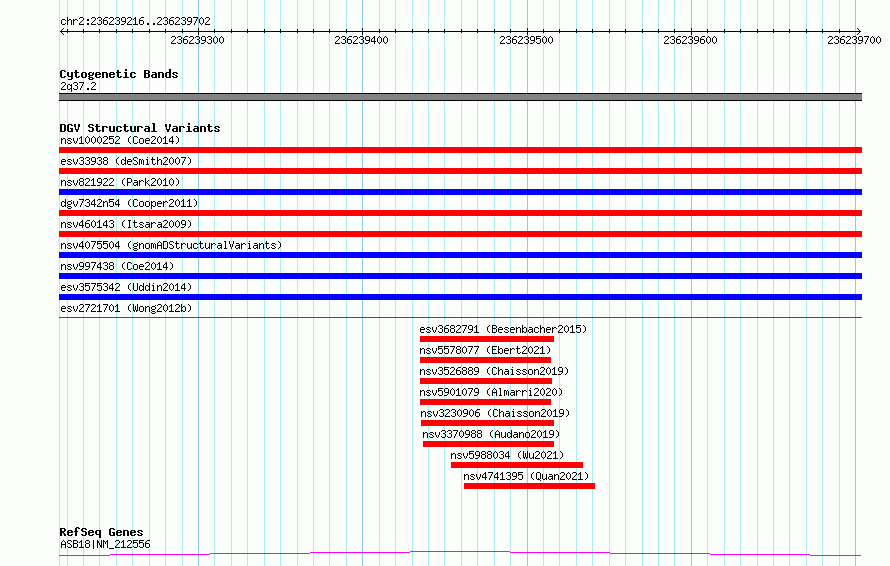Screen dimensions: 890x566
Task: Select the red bar under nsv5988034
Action: pos(517,465)
